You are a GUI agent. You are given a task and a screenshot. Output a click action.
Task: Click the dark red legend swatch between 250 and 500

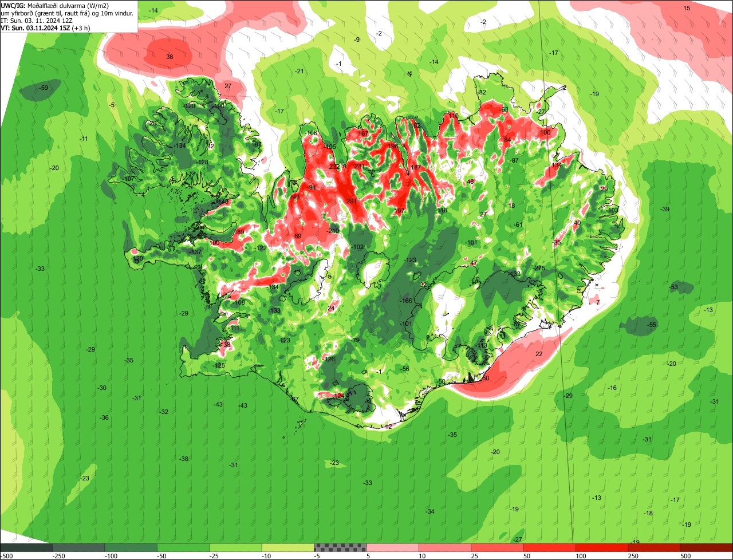654,547
